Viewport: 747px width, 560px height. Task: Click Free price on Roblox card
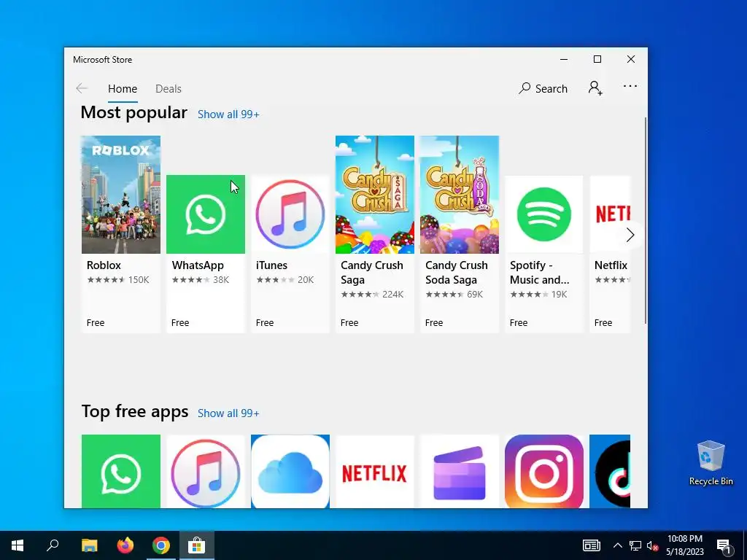[x=96, y=323]
